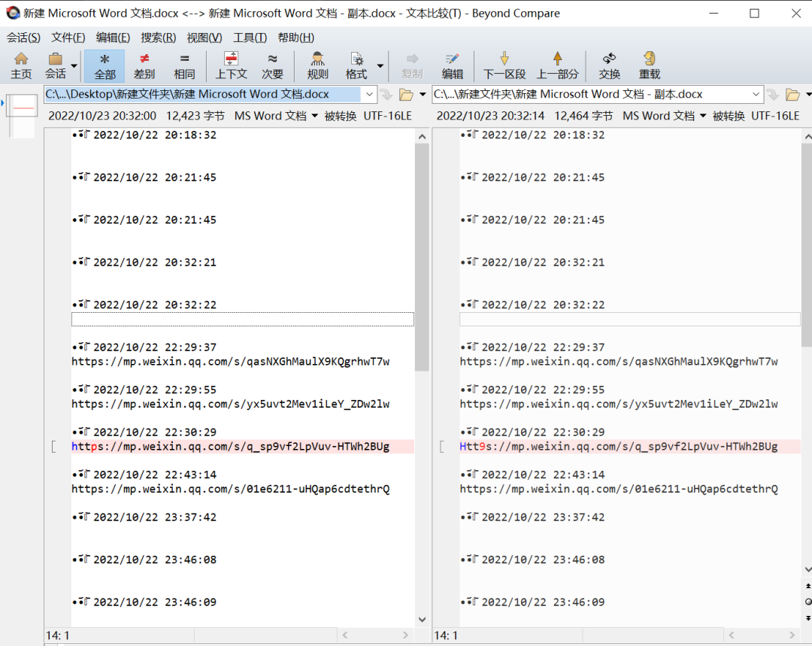Viewport: 812px width, 646px height.
Task: Click the 复制 copy toolbar icon
Action: tap(412, 65)
